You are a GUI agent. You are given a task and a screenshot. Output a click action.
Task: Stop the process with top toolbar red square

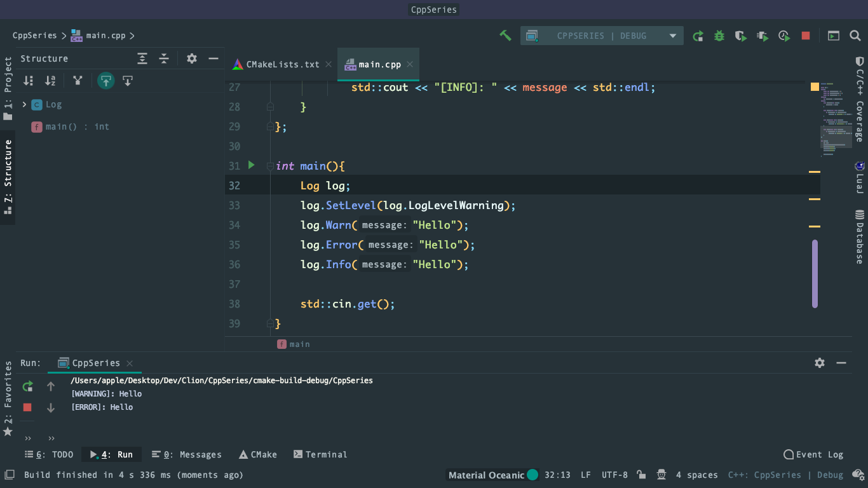click(x=806, y=36)
